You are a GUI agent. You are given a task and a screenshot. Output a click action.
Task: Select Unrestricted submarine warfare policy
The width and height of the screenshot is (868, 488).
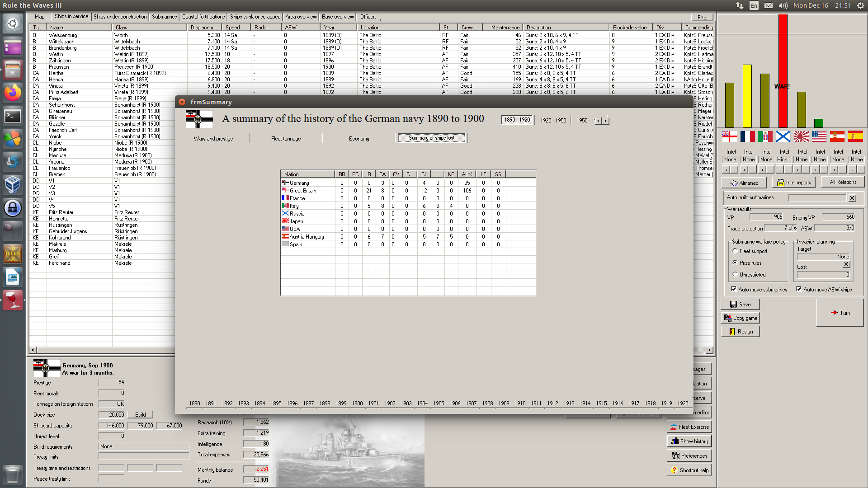pos(735,275)
